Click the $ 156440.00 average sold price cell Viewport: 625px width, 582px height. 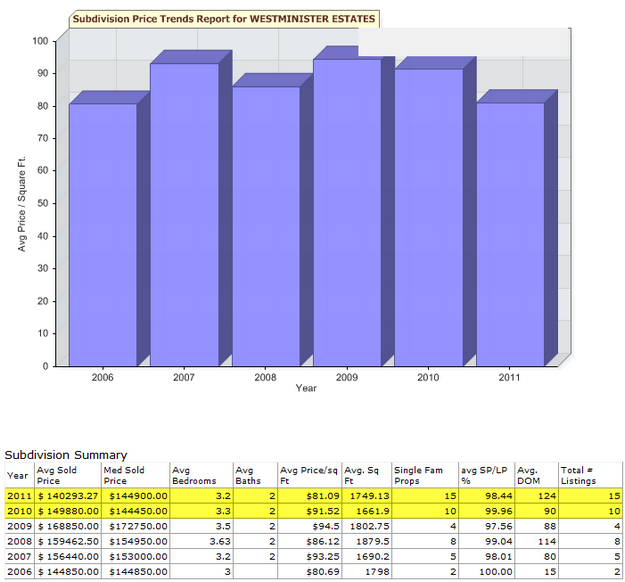[x=68, y=556]
